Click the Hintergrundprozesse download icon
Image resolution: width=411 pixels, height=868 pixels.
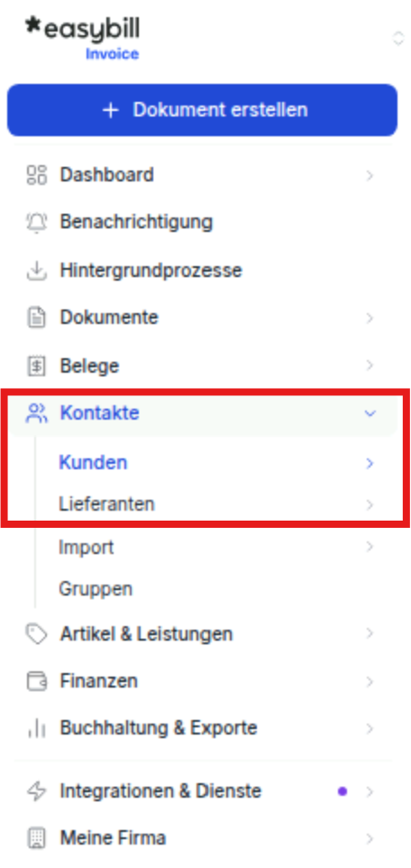click(x=37, y=271)
